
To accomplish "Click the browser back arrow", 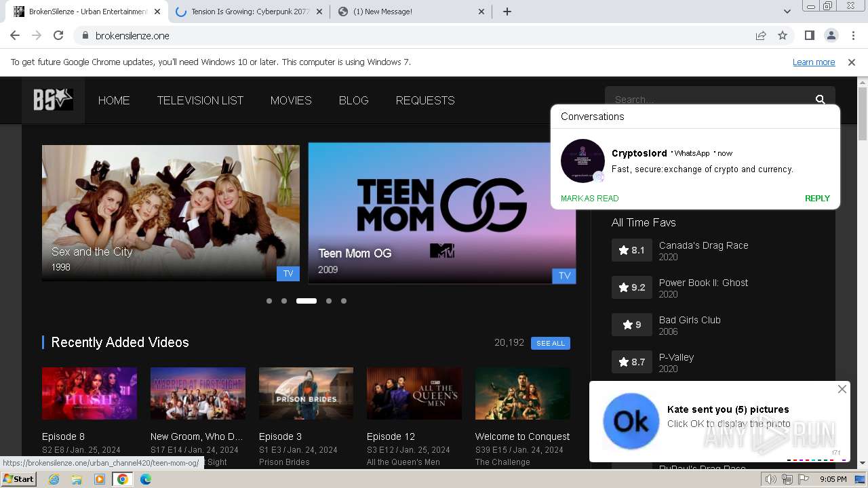I will click(x=15, y=35).
